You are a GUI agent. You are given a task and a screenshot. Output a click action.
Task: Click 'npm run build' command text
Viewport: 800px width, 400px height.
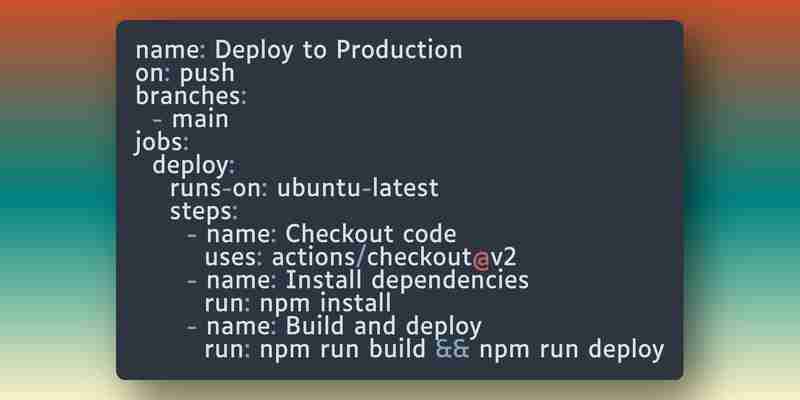(x=343, y=350)
